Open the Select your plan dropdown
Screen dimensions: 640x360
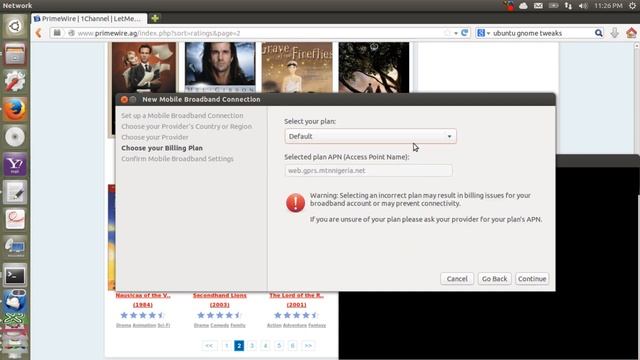(370, 136)
